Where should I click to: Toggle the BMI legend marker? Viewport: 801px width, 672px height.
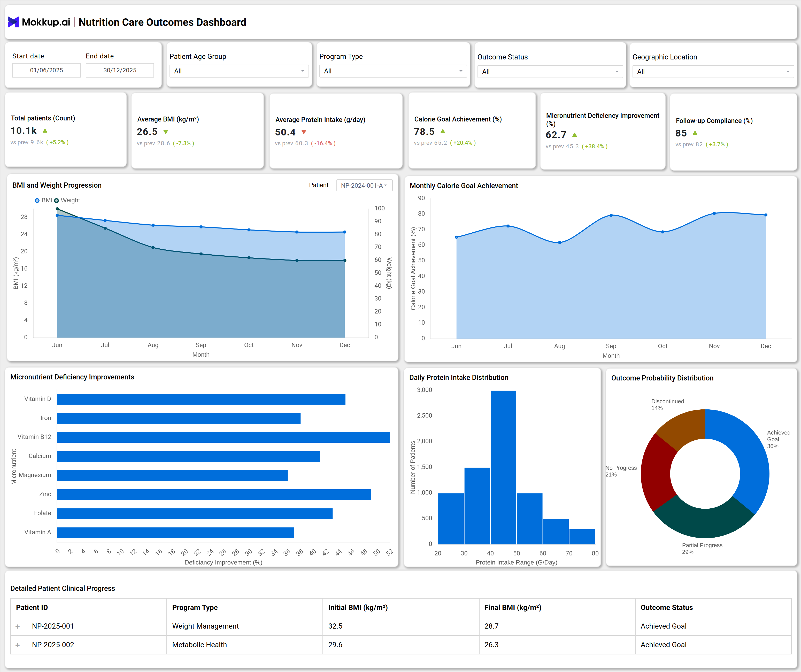click(x=37, y=200)
